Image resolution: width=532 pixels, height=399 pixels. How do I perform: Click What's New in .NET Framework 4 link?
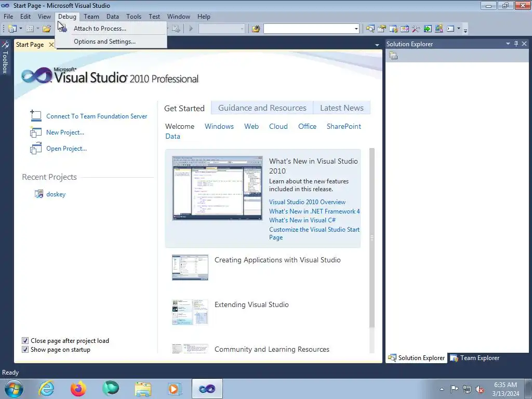[314, 211]
